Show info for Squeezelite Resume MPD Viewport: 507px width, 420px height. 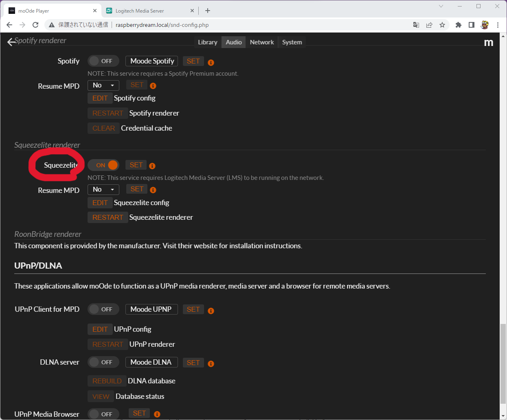(x=153, y=190)
